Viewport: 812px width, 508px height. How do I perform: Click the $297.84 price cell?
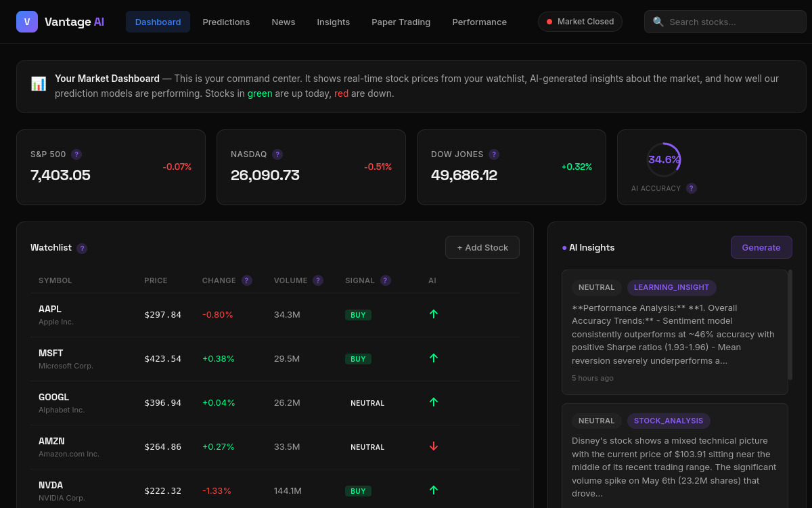coord(163,315)
